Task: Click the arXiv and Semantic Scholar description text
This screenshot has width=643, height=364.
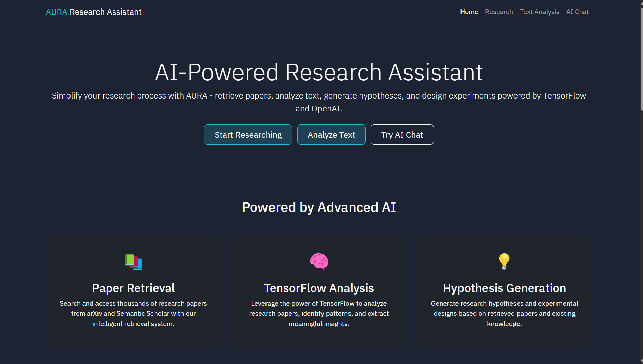Action: 133,313
